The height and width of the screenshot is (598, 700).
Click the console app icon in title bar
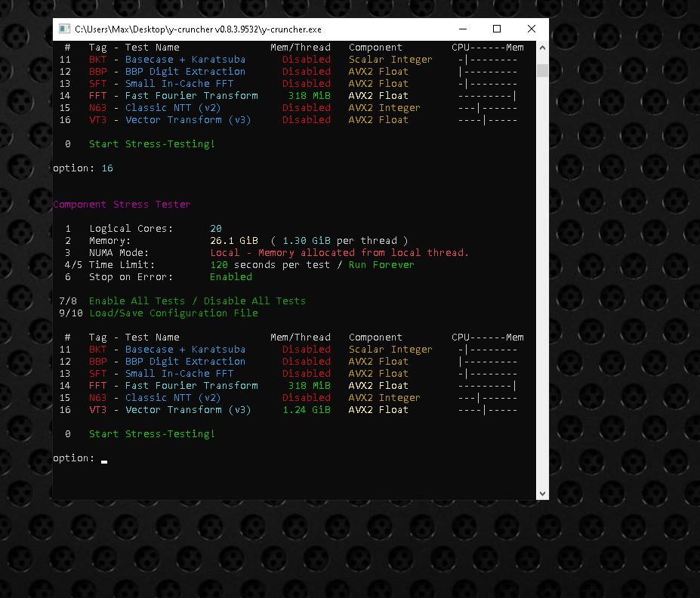click(65, 29)
